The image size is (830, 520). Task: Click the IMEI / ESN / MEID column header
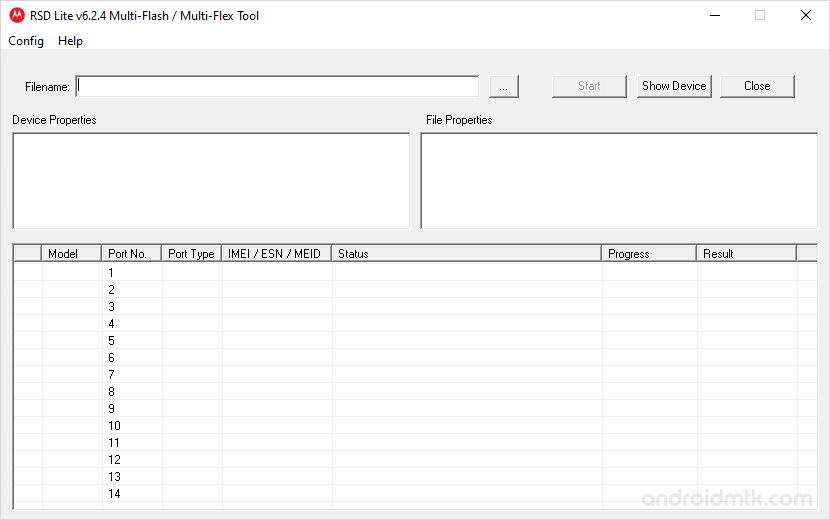click(276, 254)
